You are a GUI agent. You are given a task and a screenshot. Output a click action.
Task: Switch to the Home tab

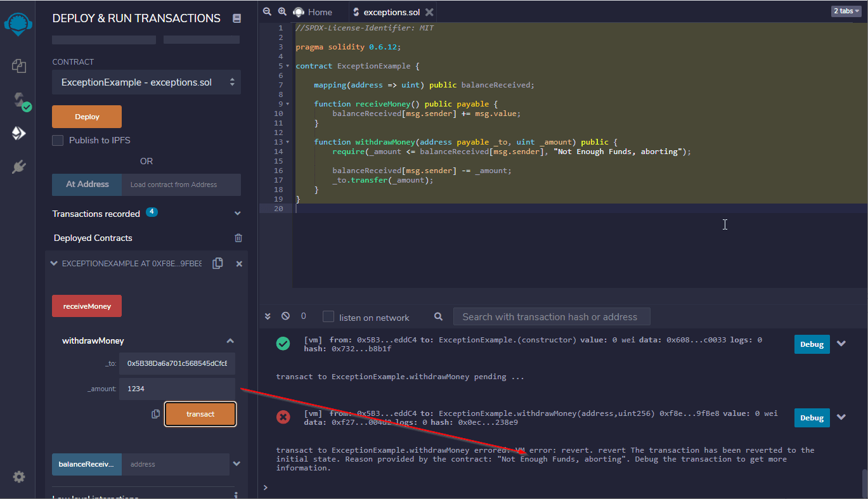tap(314, 12)
